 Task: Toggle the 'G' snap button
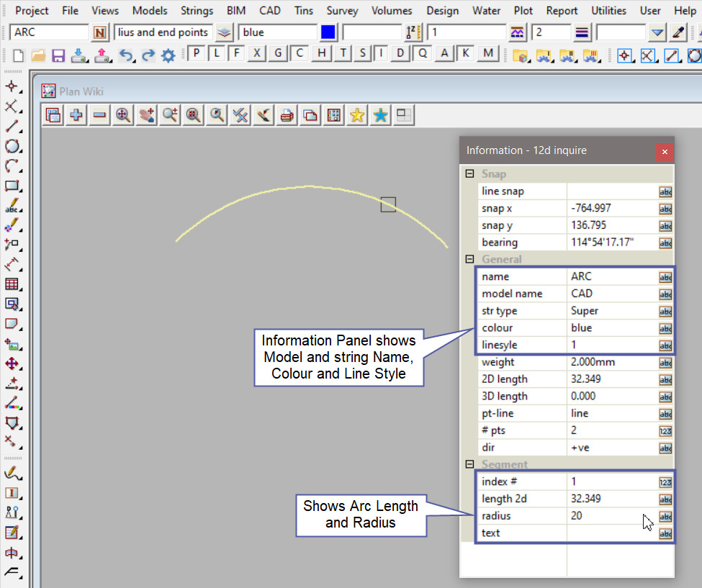click(278, 54)
